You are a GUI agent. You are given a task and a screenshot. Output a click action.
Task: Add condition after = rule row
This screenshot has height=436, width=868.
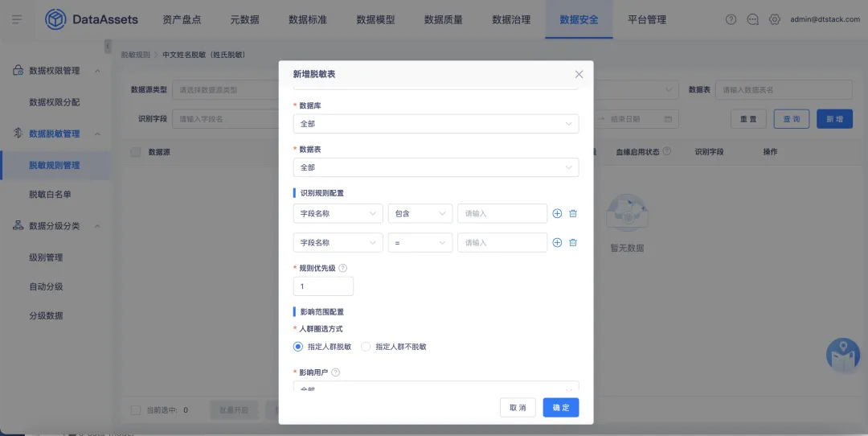pyautogui.click(x=557, y=243)
